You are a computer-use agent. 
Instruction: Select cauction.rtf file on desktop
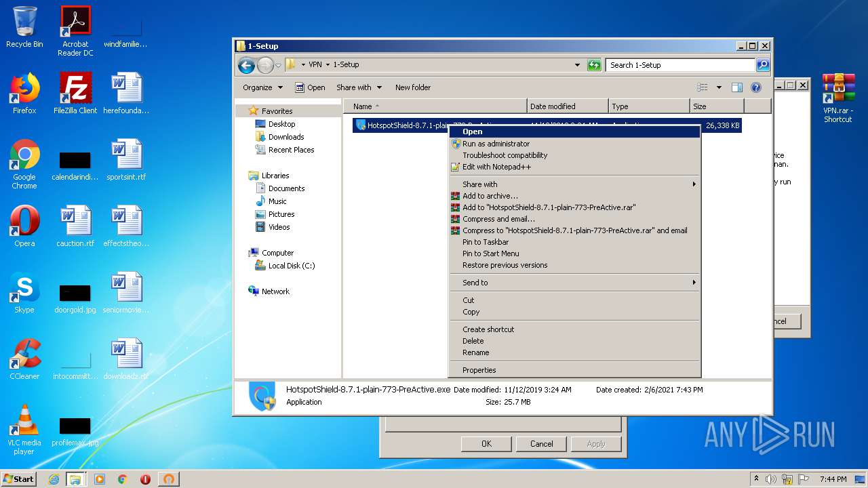75,226
